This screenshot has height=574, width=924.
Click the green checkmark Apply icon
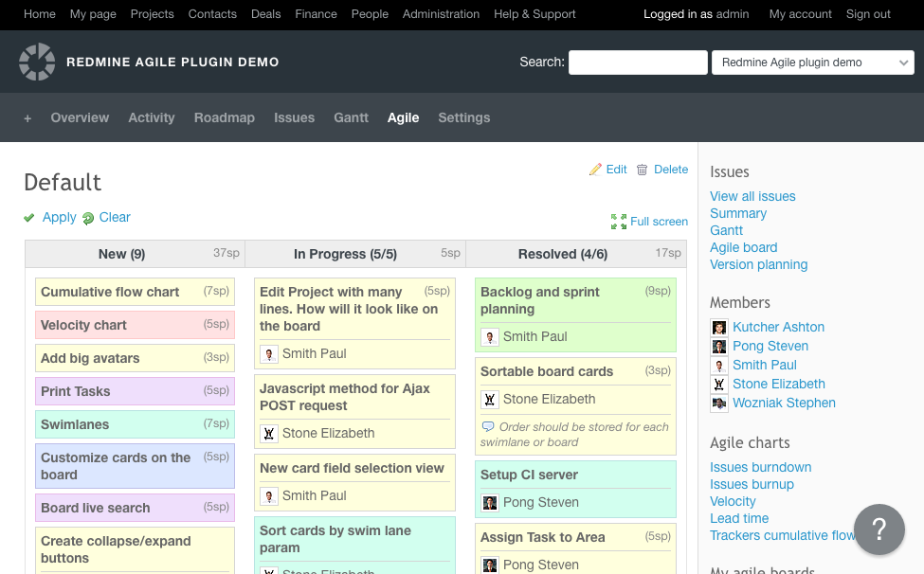30,218
